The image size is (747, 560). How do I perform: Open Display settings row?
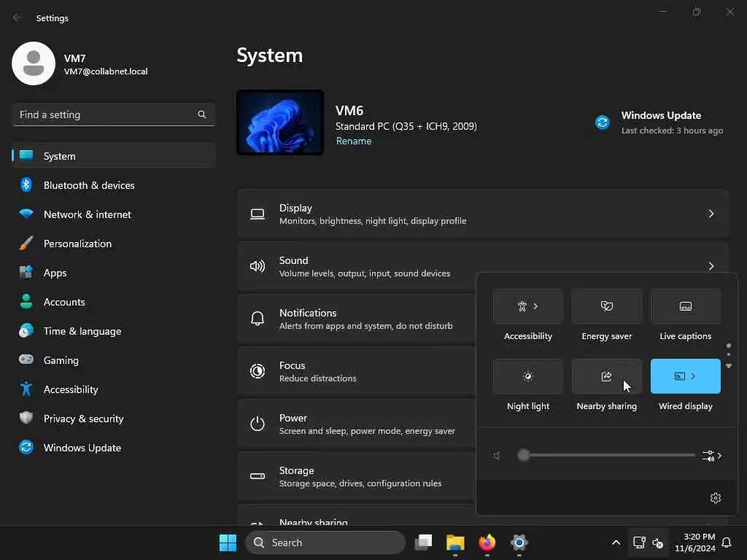click(x=483, y=214)
